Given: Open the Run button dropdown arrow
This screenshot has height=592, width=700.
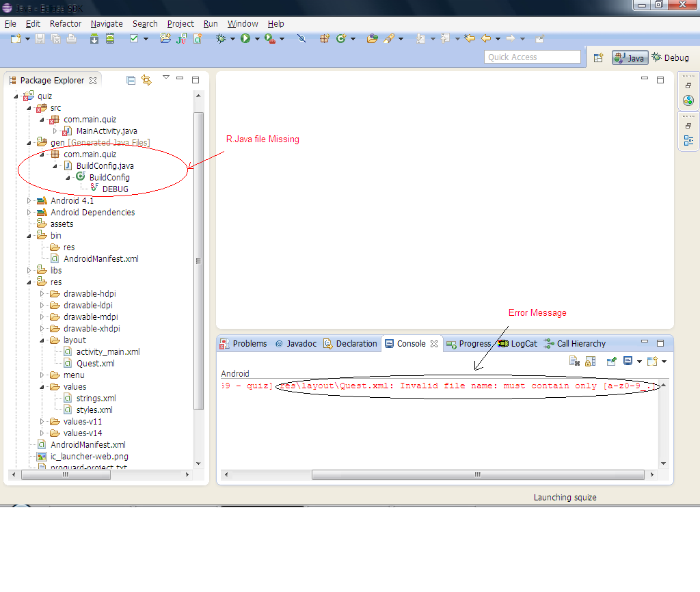Looking at the screenshot, I should 257,39.
